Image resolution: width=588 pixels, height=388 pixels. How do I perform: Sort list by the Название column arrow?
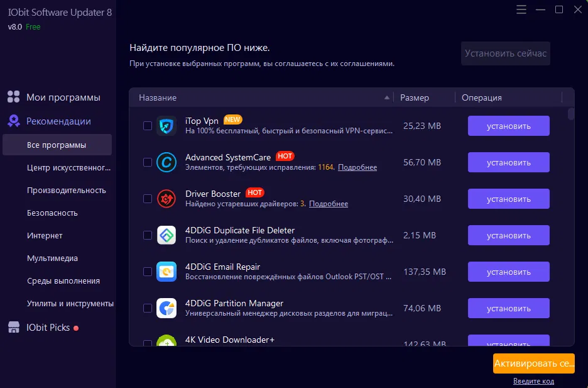tap(387, 97)
